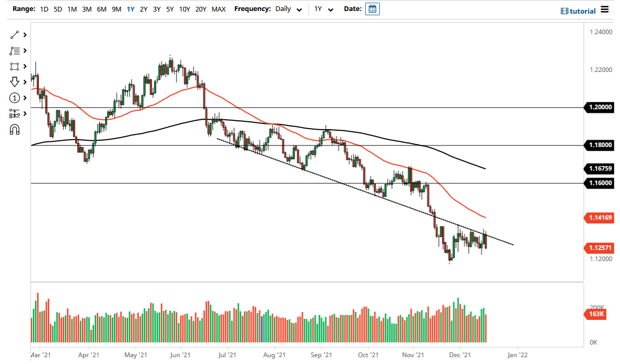Select the down-arrow annotation tool
620x364 pixels.
pyautogui.click(x=15, y=82)
